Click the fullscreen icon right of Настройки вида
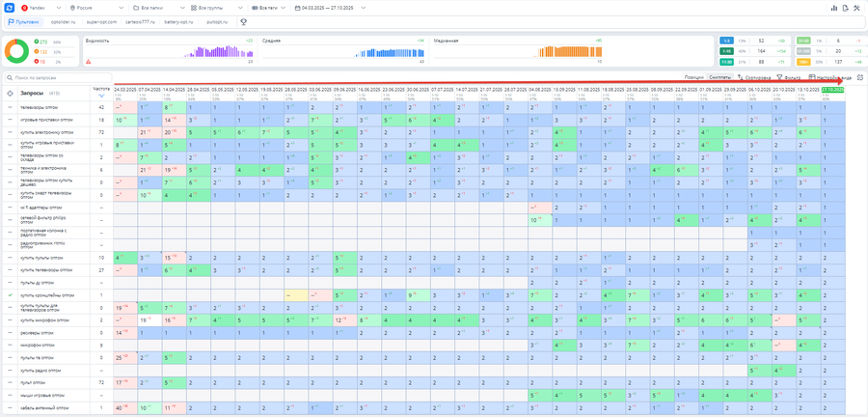The width and height of the screenshot is (868, 417). pos(859,76)
